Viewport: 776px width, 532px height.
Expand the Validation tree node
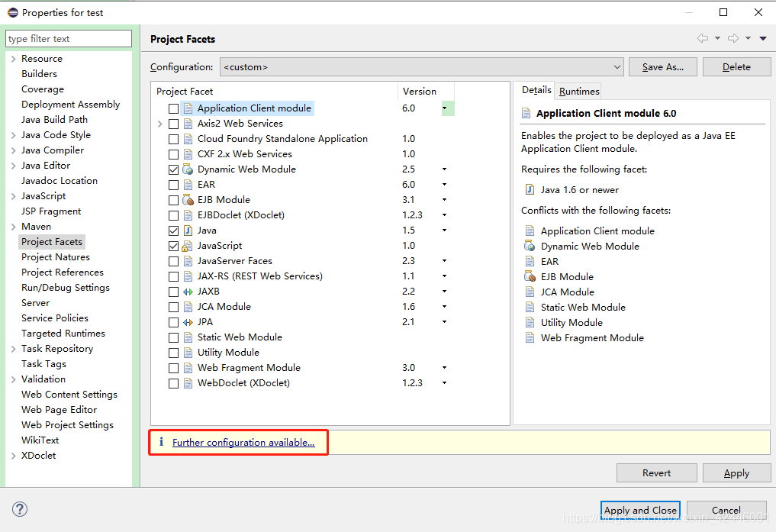pos(14,379)
